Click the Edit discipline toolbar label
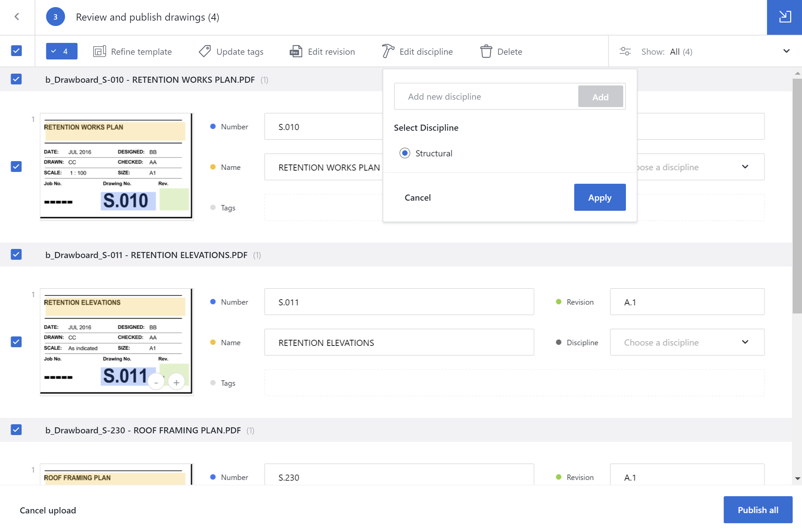This screenshot has height=532, width=802. [426, 52]
